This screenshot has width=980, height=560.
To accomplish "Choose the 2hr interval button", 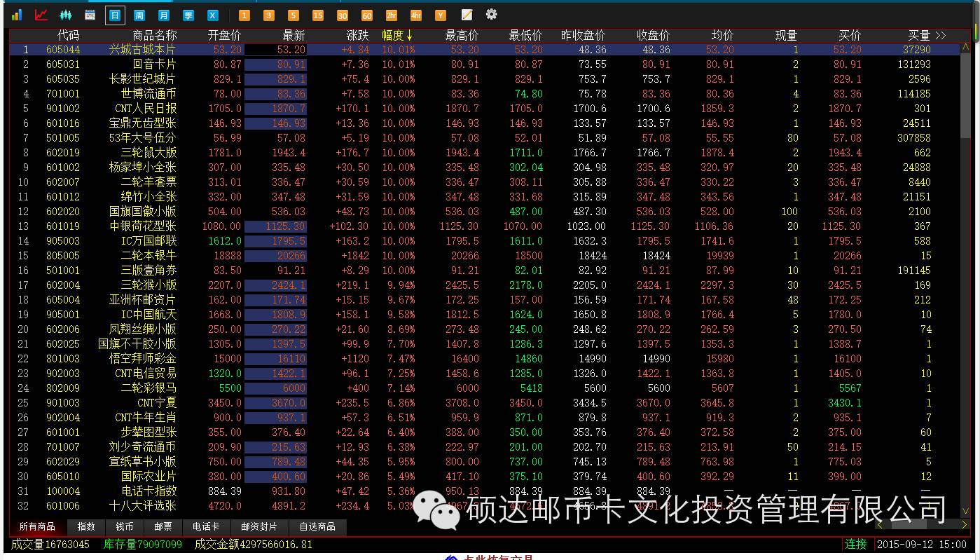I will pyautogui.click(x=391, y=15).
